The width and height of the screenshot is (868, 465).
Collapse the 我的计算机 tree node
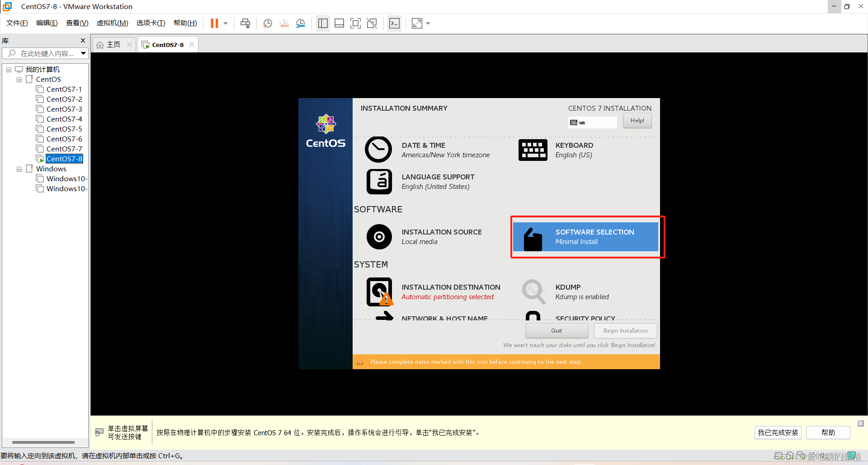coord(9,70)
